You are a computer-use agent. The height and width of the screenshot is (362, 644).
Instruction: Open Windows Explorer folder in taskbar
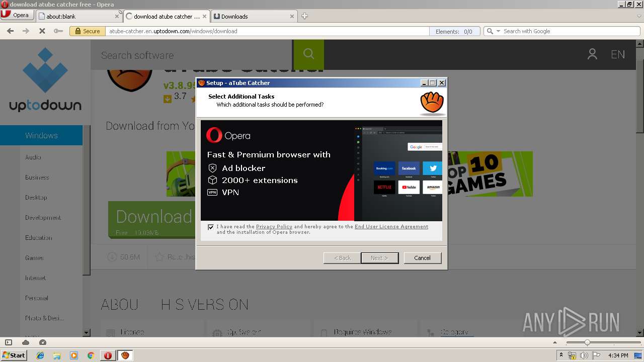click(57, 355)
